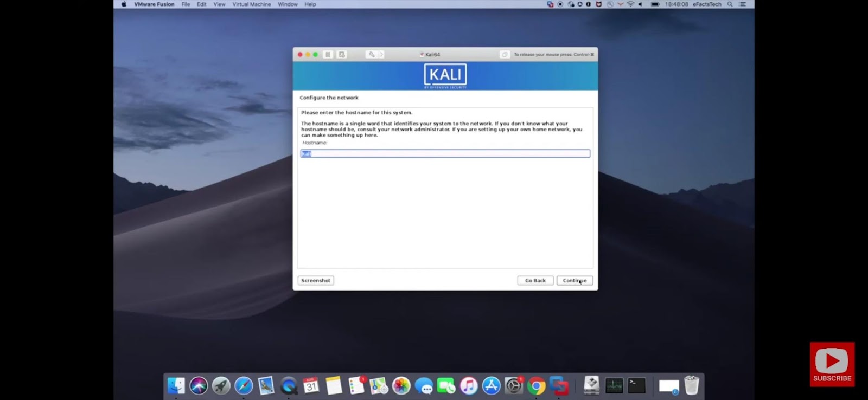
Task: Open Maps from the Dock
Action: click(x=379, y=385)
